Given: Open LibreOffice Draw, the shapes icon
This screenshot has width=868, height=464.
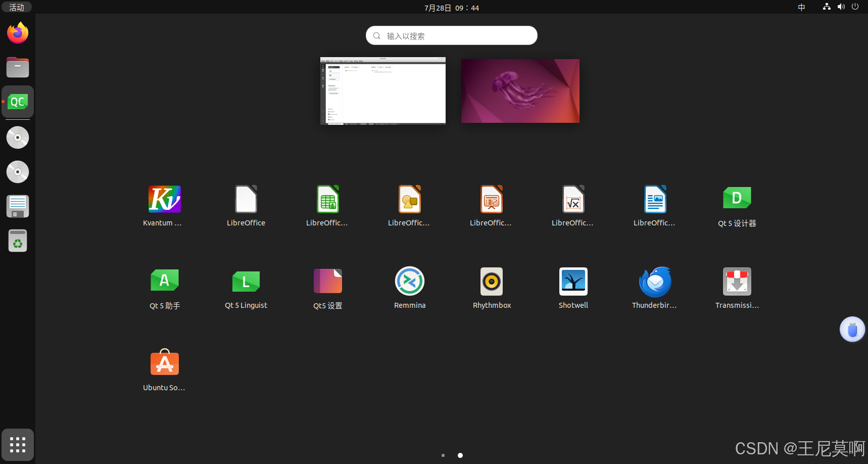Looking at the screenshot, I should (x=410, y=199).
